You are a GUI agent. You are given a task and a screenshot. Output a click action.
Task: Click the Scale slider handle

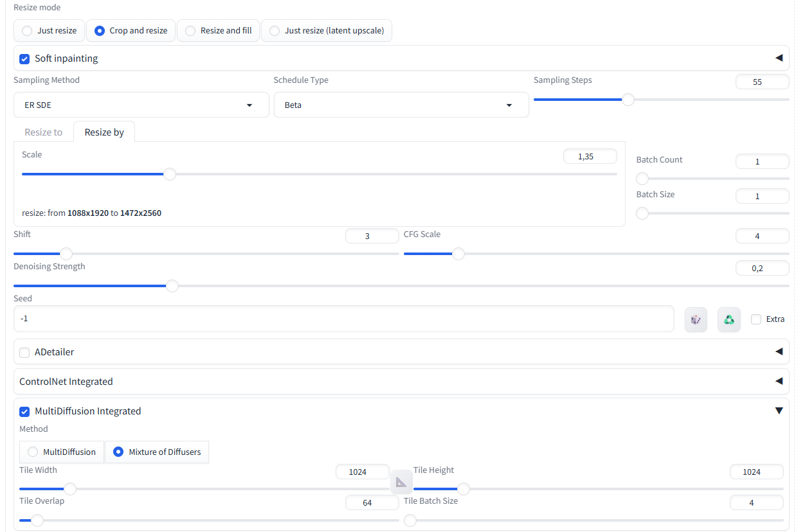tap(170, 174)
